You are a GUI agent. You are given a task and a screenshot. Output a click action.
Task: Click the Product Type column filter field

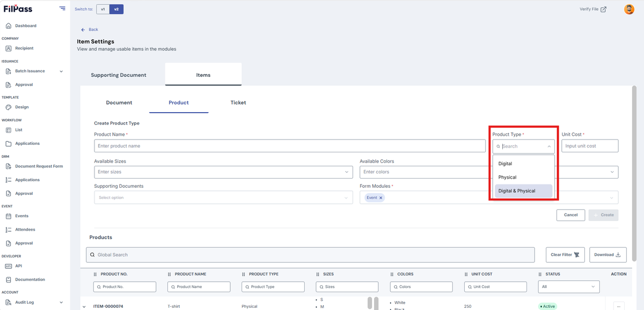point(273,287)
